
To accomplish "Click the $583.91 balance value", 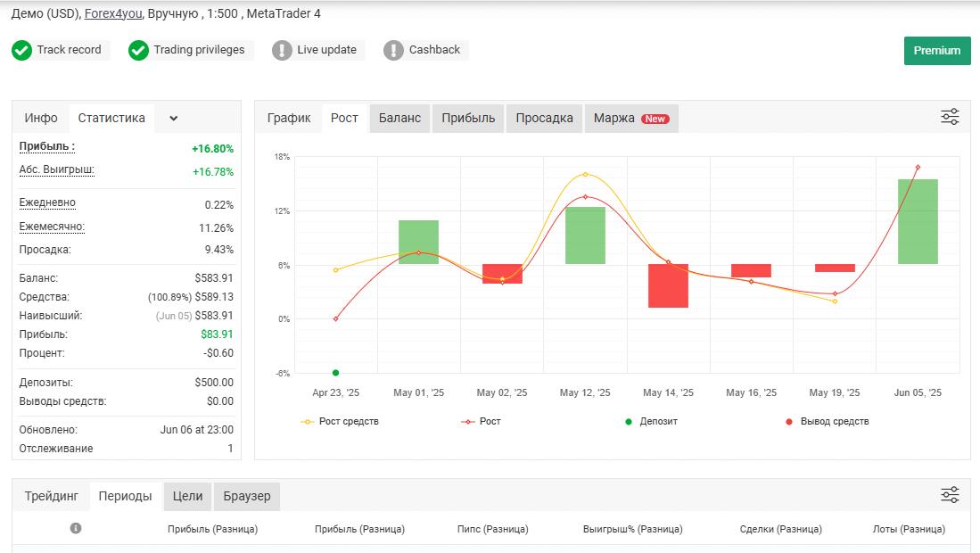I will tap(214, 278).
